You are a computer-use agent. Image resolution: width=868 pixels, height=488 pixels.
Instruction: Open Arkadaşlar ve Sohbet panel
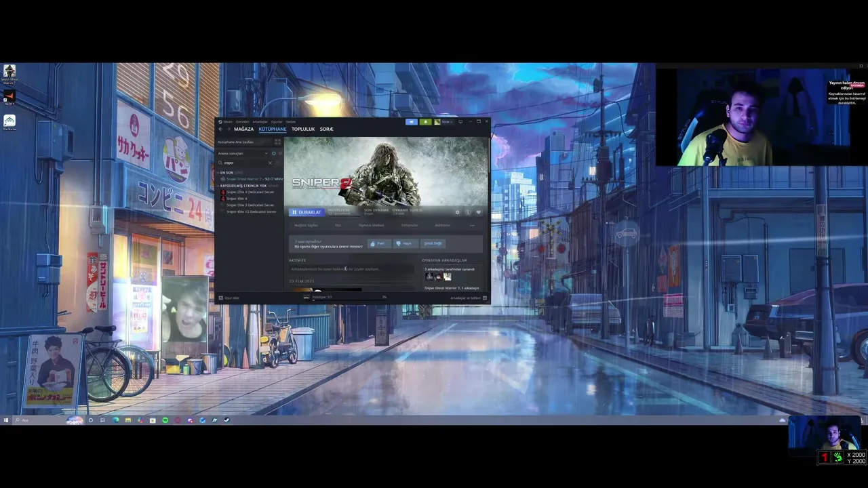(469, 298)
